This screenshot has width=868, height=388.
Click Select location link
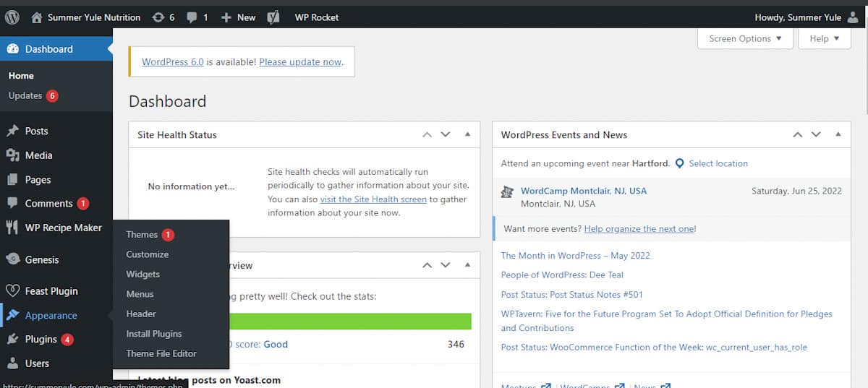click(x=718, y=163)
